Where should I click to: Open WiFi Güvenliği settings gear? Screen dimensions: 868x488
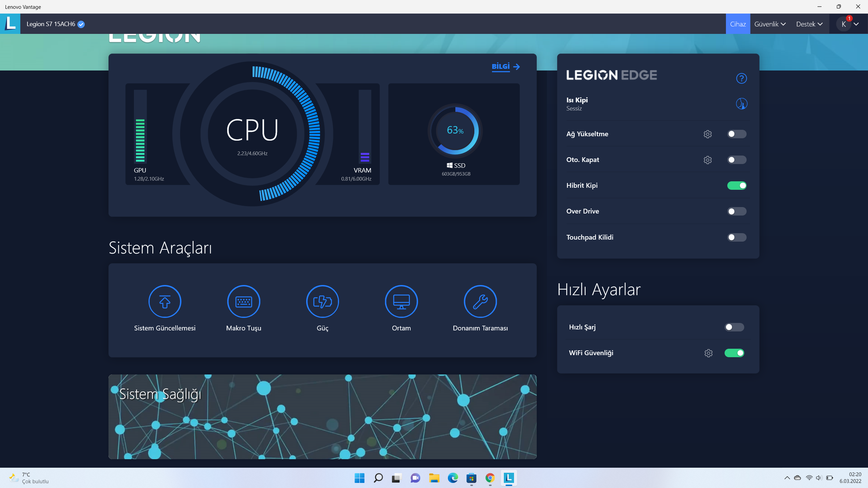tap(708, 353)
